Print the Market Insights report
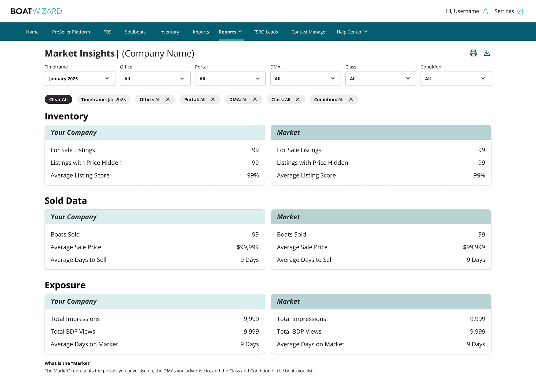Image resolution: width=536 pixels, height=392 pixels. (473, 53)
